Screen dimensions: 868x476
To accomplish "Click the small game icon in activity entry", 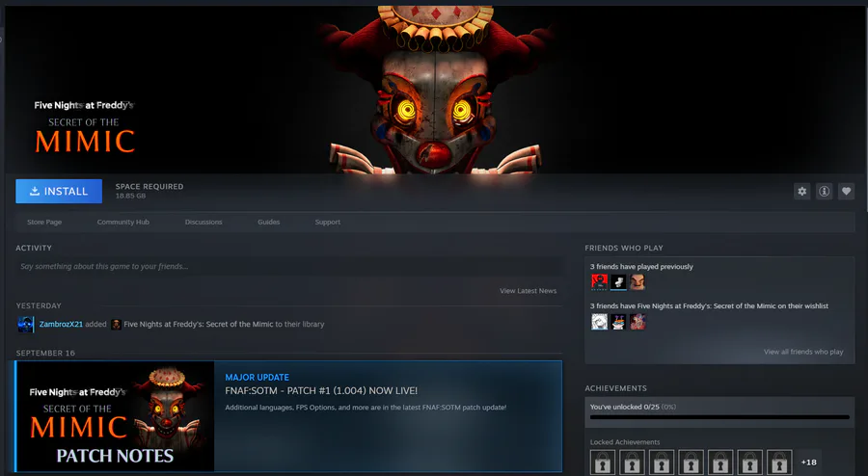I will [x=116, y=325].
